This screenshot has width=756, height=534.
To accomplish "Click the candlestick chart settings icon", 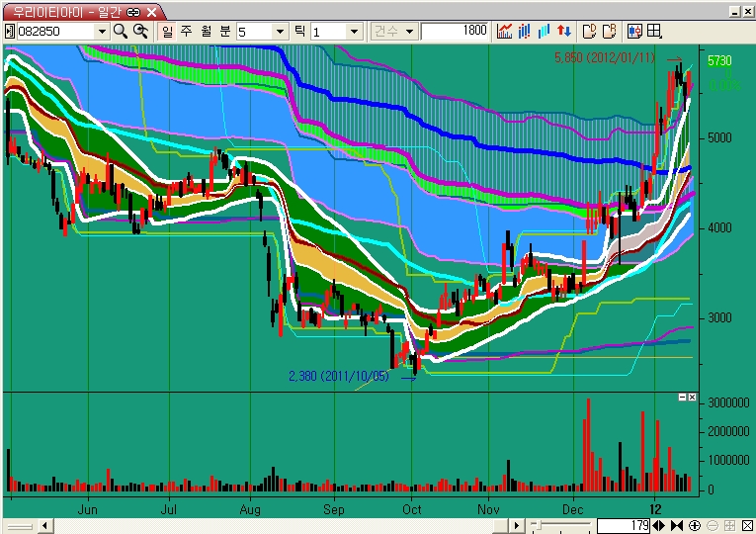I will point(634,31).
